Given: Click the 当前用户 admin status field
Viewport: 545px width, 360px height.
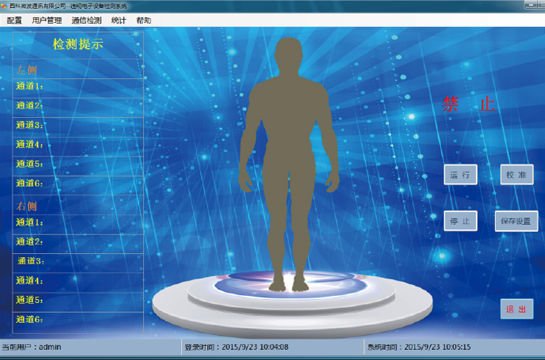Looking at the screenshot, I should [x=90, y=347].
